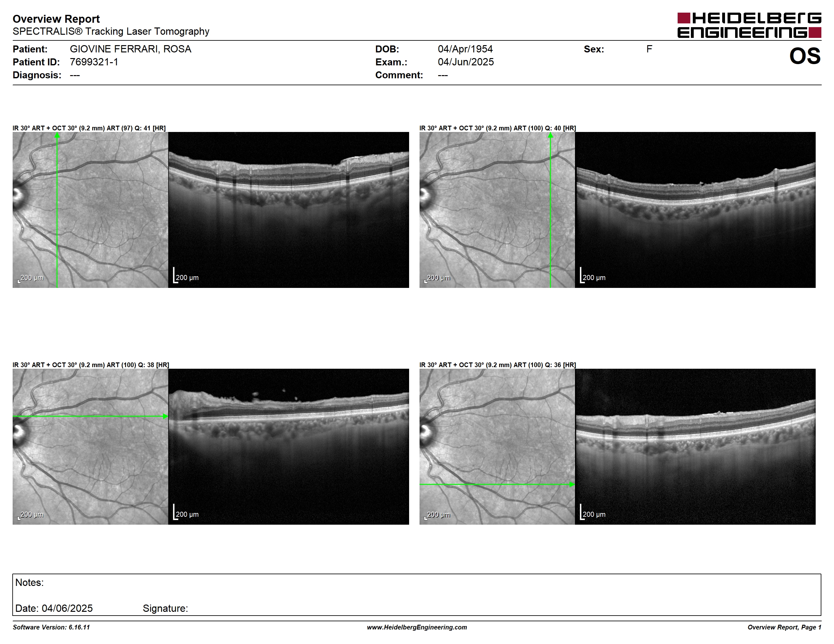Screen dimensions: 834x644
Task: Click the 'Comment:' label
Action: tap(399, 75)
